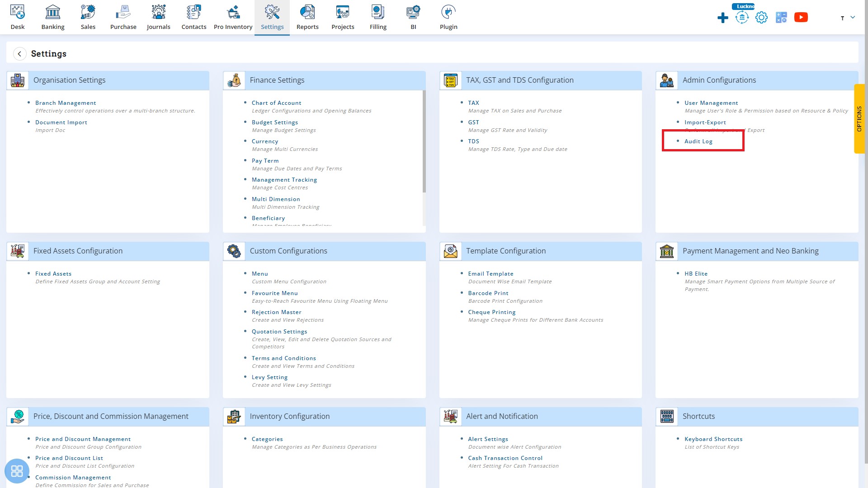Open Audit Log under Admin Configurations
The height and width of the screenshot is (488, 868).
[x=698, y=141]
